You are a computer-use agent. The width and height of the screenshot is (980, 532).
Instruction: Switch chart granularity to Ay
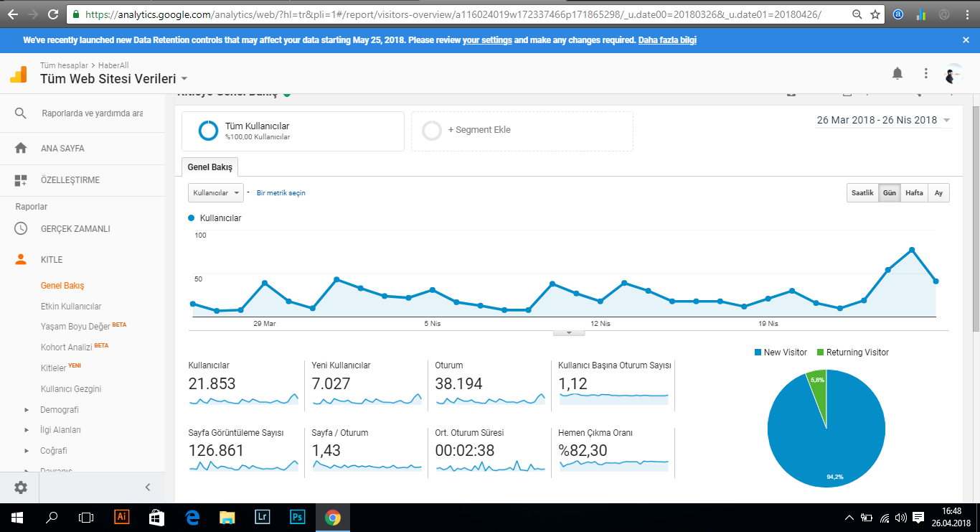938,193
